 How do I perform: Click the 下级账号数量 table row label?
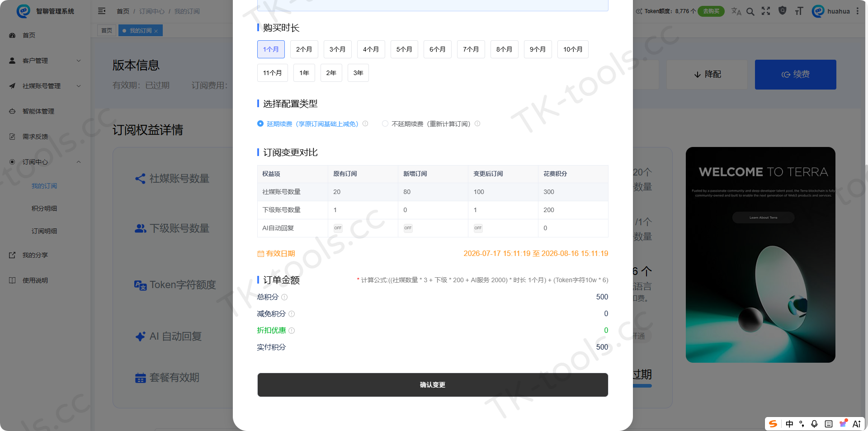pyautogui.click(x=281, y=210)
